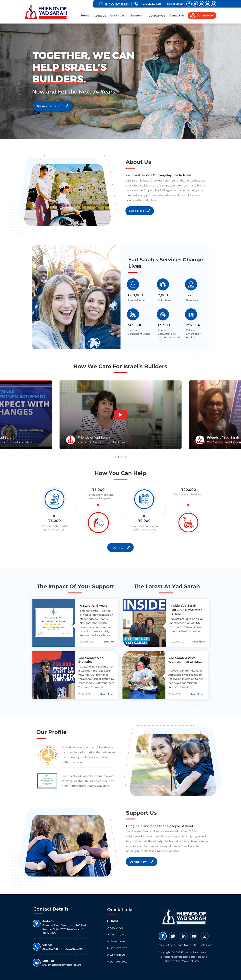Click the People Helped person icon

coord(133,284)
